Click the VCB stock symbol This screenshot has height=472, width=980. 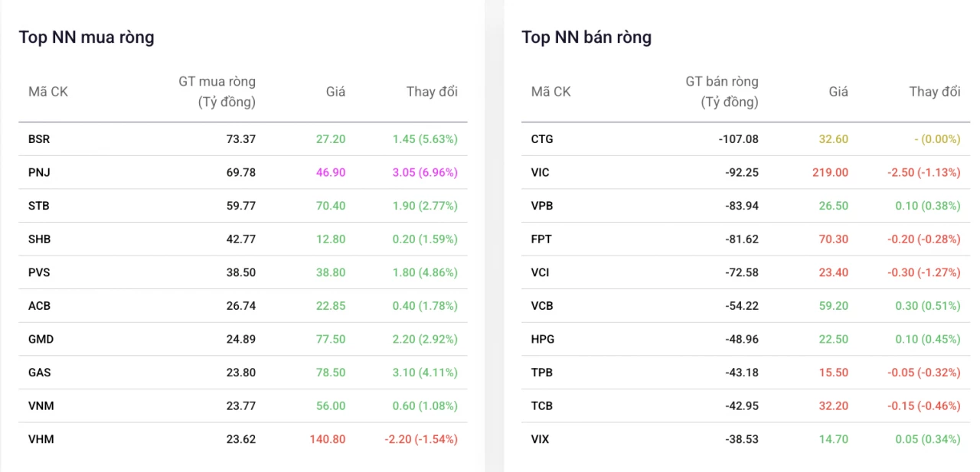[x=542, y=305]
